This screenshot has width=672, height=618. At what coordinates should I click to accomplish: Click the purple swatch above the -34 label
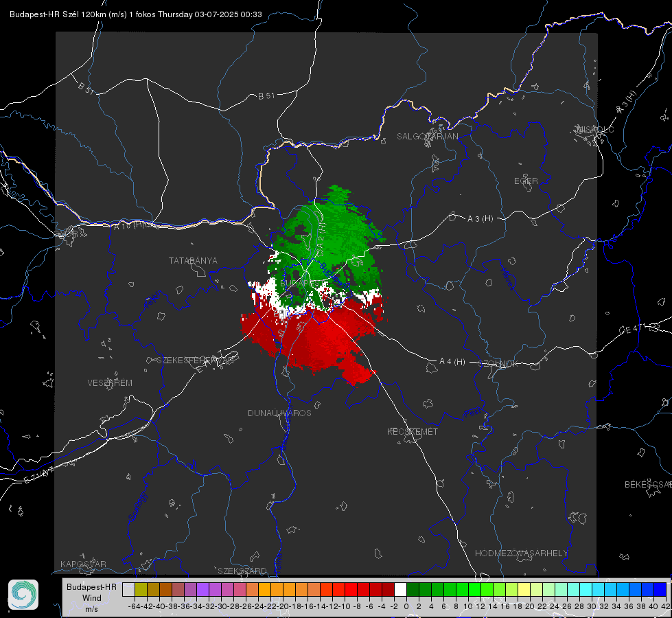point(202,589)
